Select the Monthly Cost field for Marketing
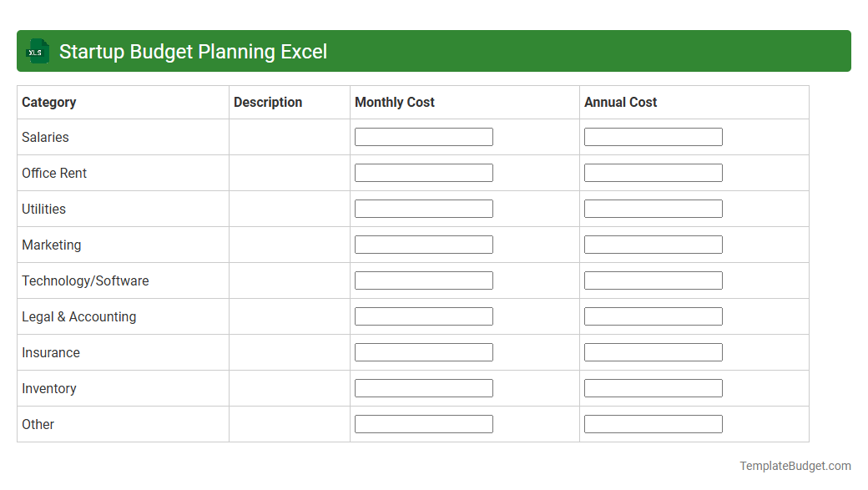 423,244
